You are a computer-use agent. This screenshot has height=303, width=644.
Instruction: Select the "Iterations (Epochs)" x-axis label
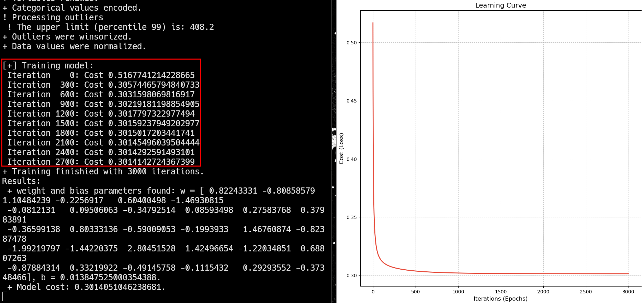pyautogui.click(x=500, y=299)
